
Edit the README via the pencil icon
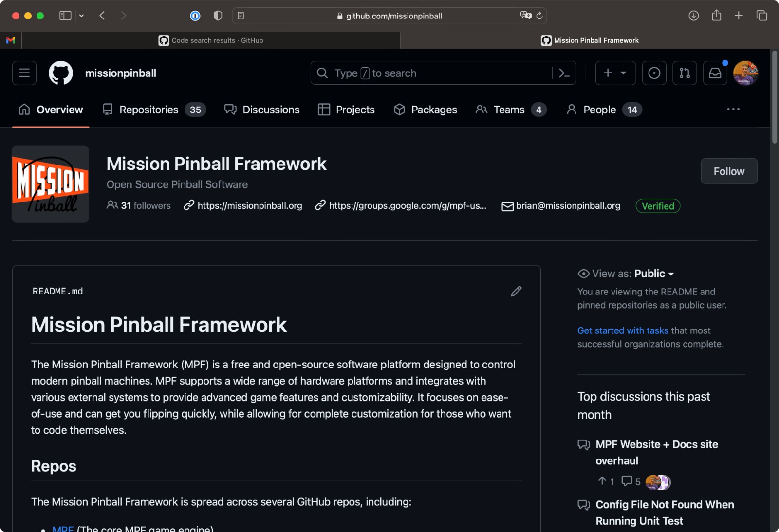(516, 291)
